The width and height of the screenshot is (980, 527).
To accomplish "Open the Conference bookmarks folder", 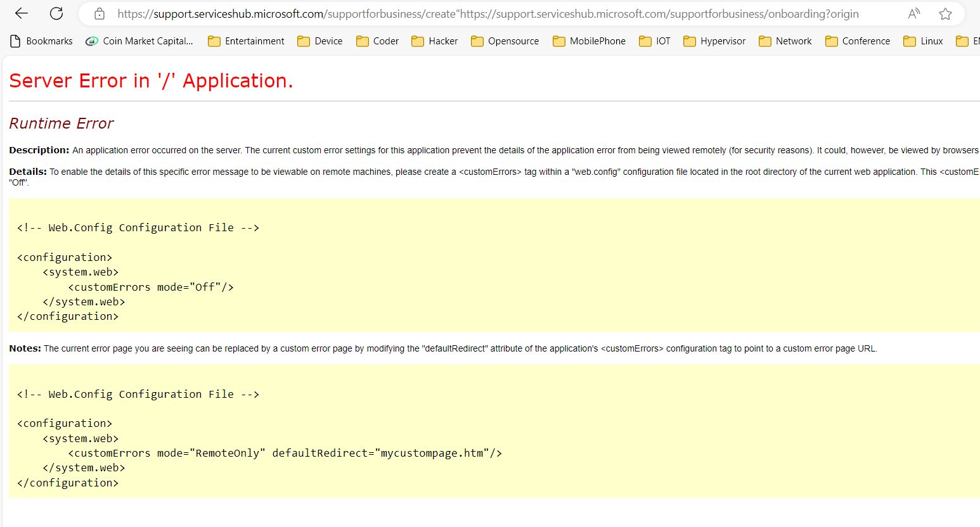I will (858, 41).
